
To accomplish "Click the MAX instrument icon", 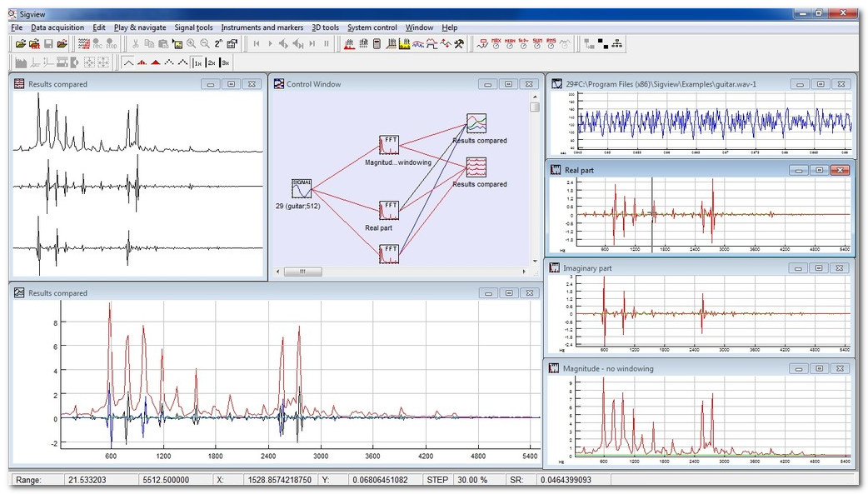I will 496,44.
